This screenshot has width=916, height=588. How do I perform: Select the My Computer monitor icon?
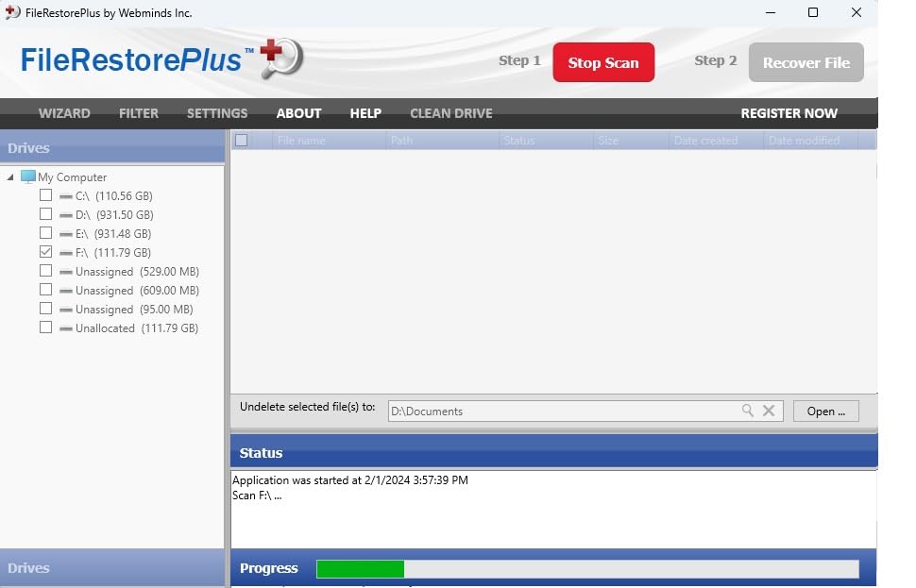tap(31, 176)
